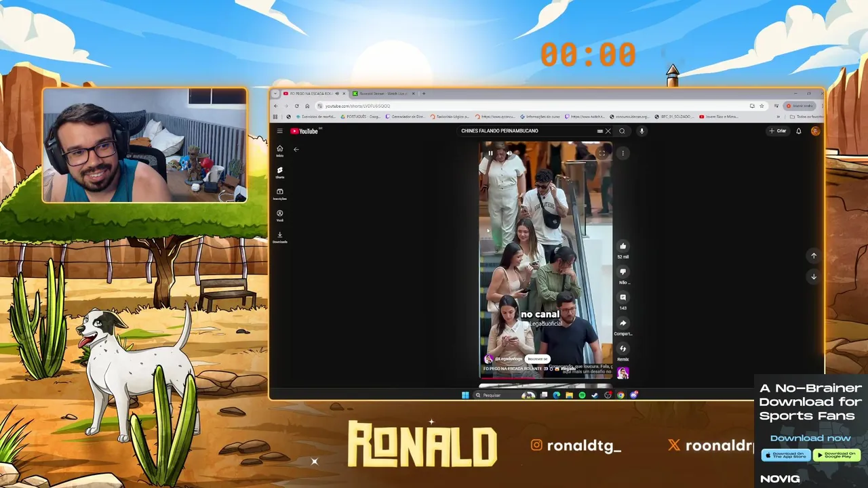Bookmark this page with the star
The image size is (868, 488).
tap(761, 106)
